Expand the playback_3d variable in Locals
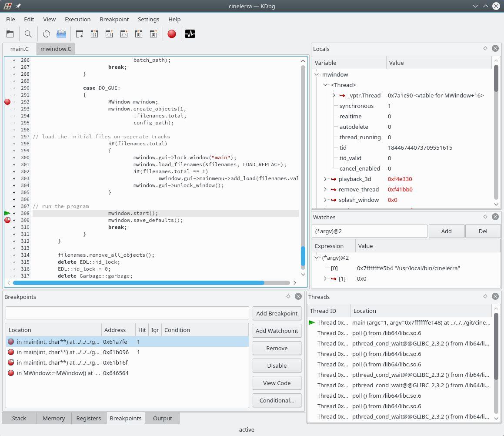The height and width of the screenshot is (436, 504). click(325, 179)
